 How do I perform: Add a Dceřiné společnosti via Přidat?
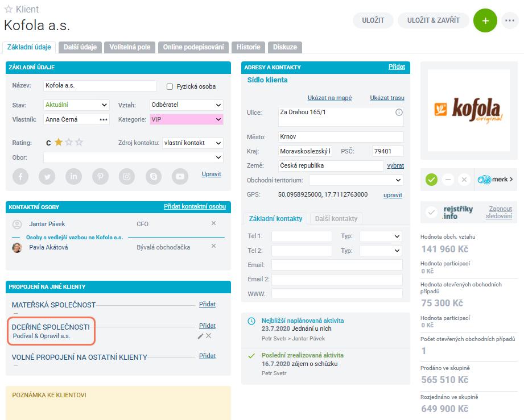pyautogui.click(x=207, y=326)
